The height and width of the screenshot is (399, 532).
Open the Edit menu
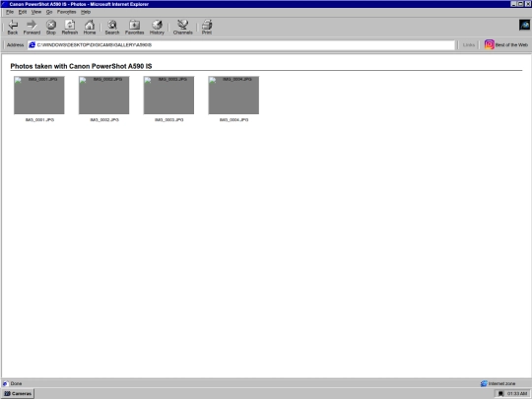click(x=23, y=12)
